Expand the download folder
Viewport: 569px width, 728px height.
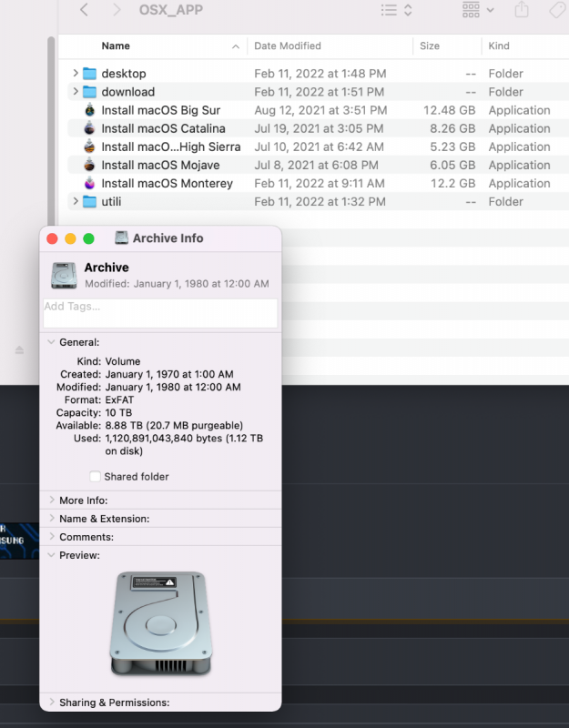[x=76, y=92]
